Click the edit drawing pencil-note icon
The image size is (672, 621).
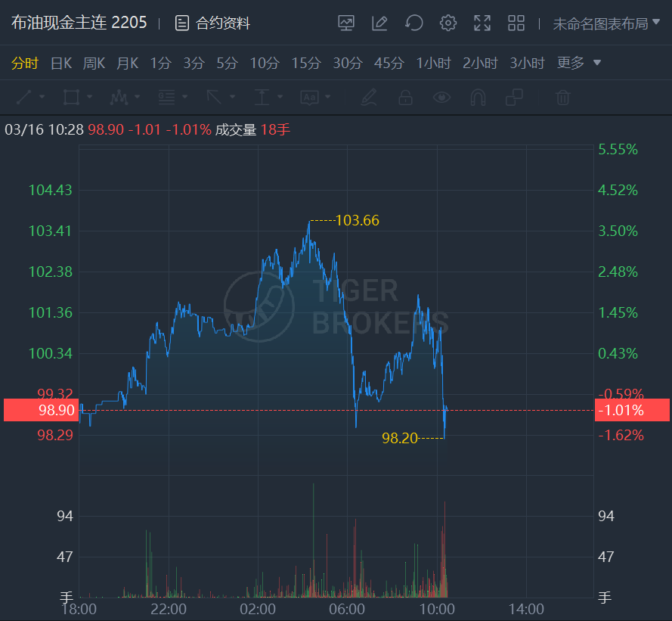(x=379, y=23)
